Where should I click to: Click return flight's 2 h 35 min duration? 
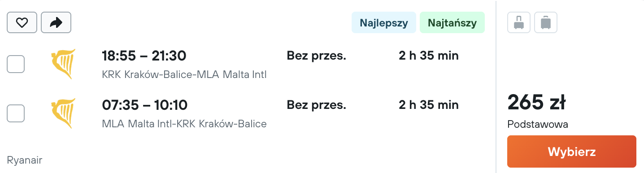click(429, 105)
